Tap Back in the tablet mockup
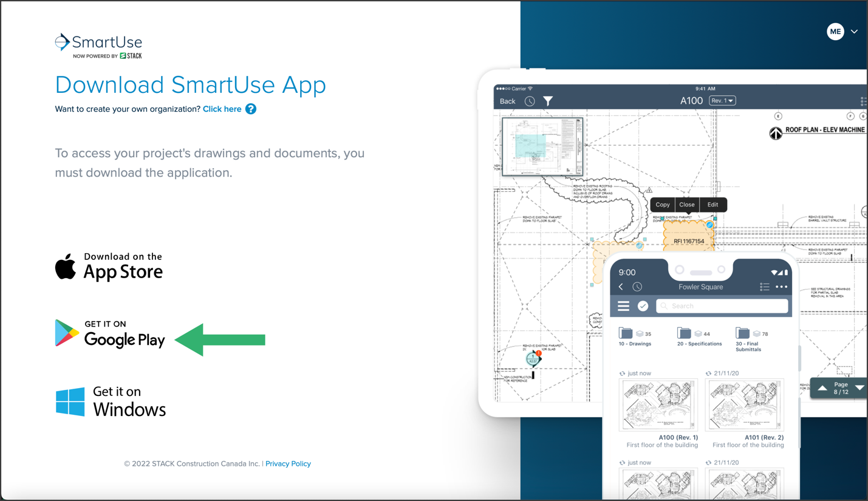Viewport: 868px width, 501px height. (x=507, y=101)
